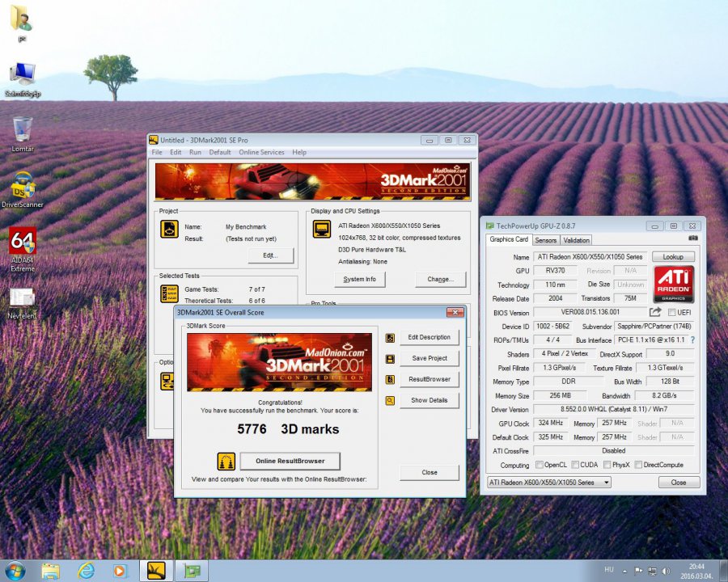Click the floppy icon beside Save Project
The width and height of the screenshot is (728, 582).
coord(390,359)
